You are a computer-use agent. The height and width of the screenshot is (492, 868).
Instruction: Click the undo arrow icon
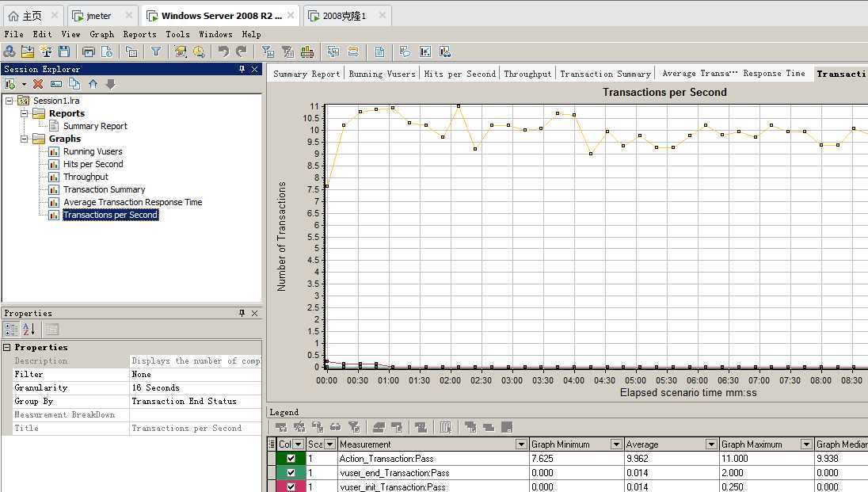click(x=223, y=51)
